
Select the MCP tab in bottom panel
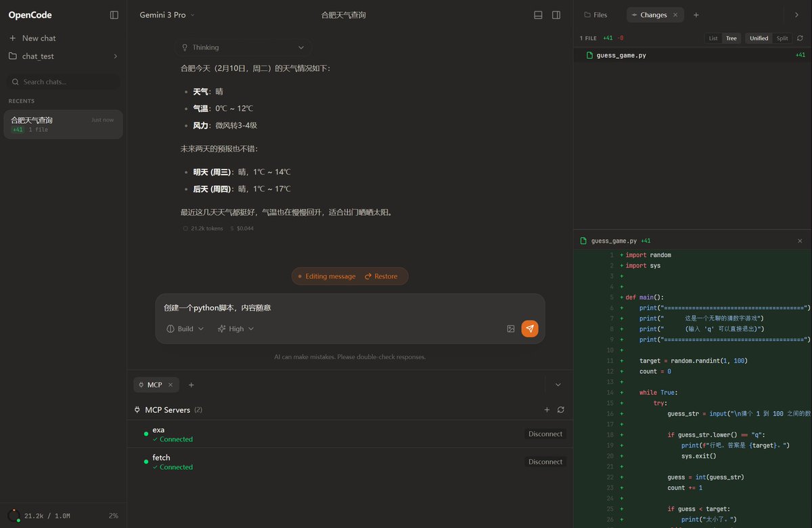155,385
